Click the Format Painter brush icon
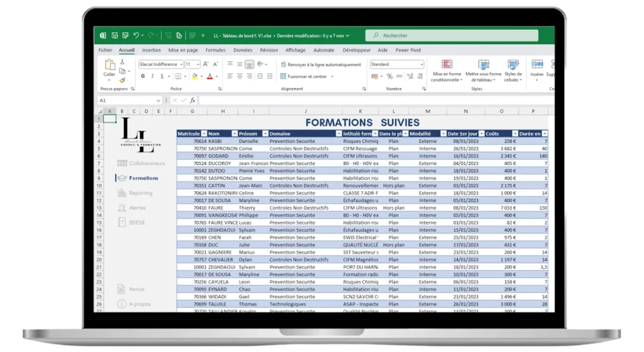Viewport: 644px width, 352px height. tap(122, 80)
